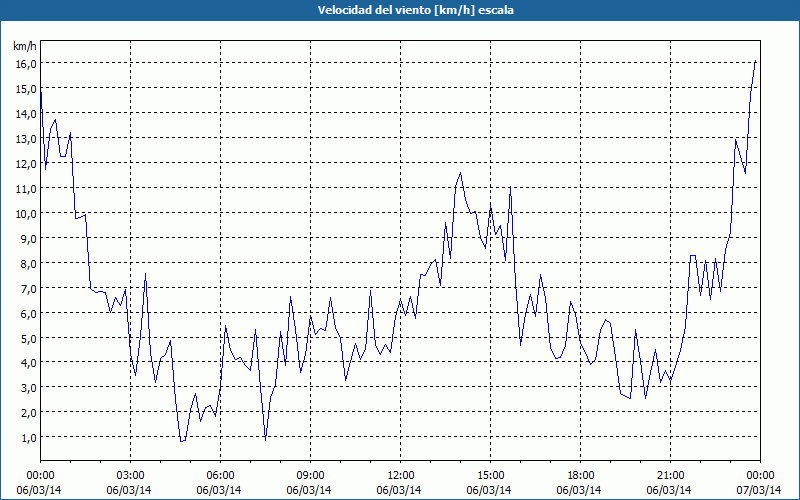Screen dimensions: 800x500
Task: Select the 6,0 value on the y-axis
Action: coord(28,314)
